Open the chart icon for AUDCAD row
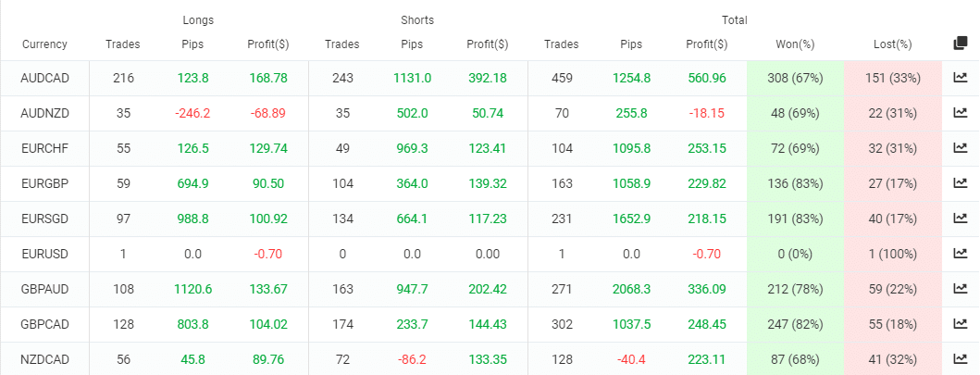Screen dimensions: 980x375 960,78
